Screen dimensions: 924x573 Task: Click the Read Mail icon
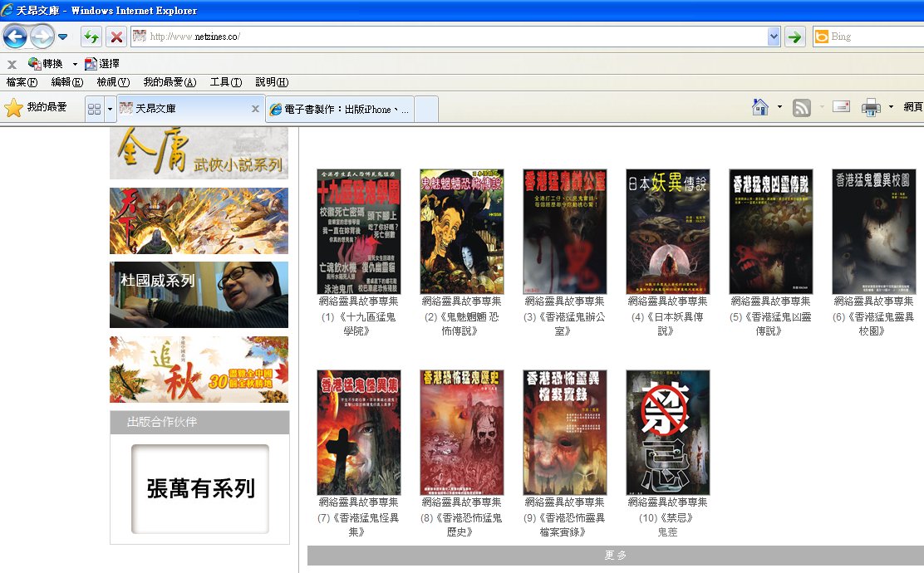click(x=841, y=107)
